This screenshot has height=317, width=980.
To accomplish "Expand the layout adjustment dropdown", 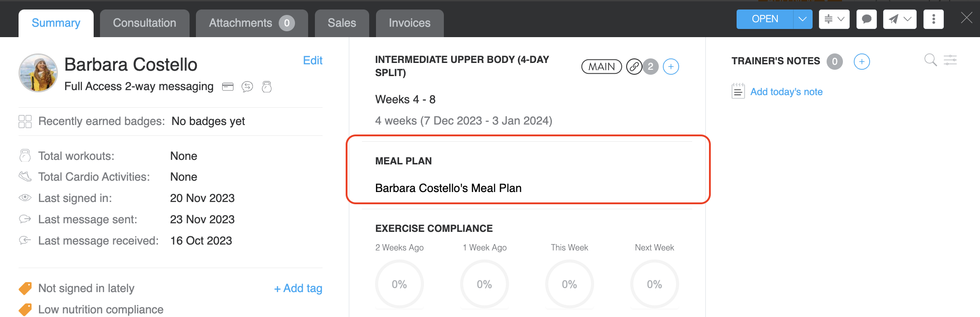I will click(834, 19).
